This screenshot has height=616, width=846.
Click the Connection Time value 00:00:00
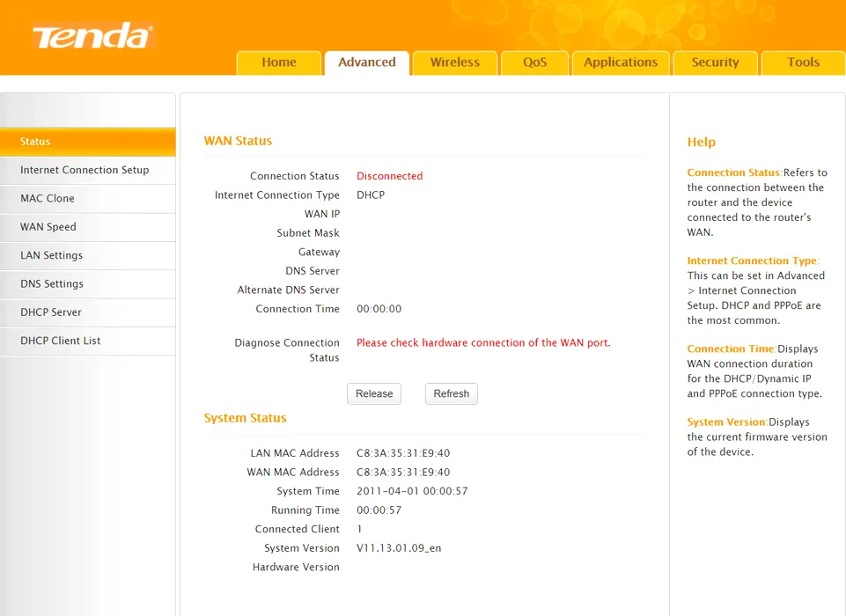tap(379, 309)
